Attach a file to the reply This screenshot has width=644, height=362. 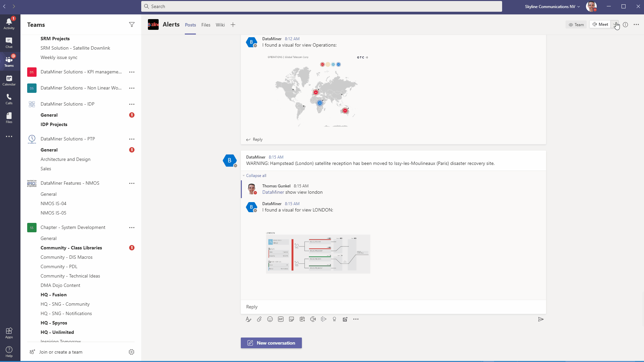(x=259, y=319)
